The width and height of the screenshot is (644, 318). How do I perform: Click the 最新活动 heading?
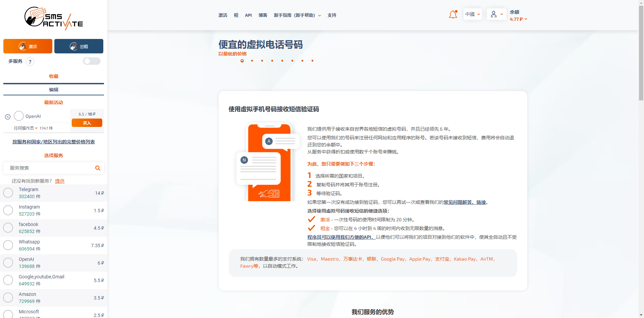[54, 102]
